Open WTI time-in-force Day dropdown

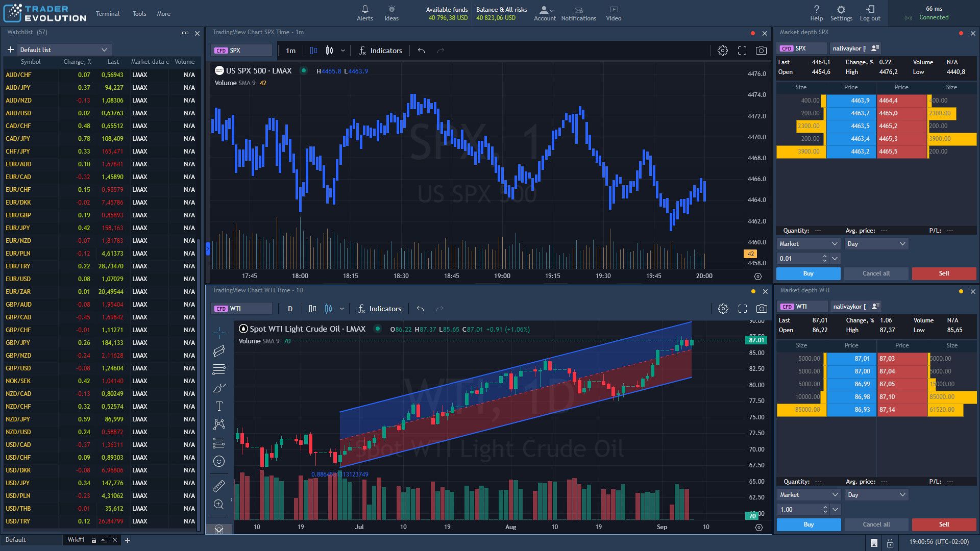coord(876,495)
